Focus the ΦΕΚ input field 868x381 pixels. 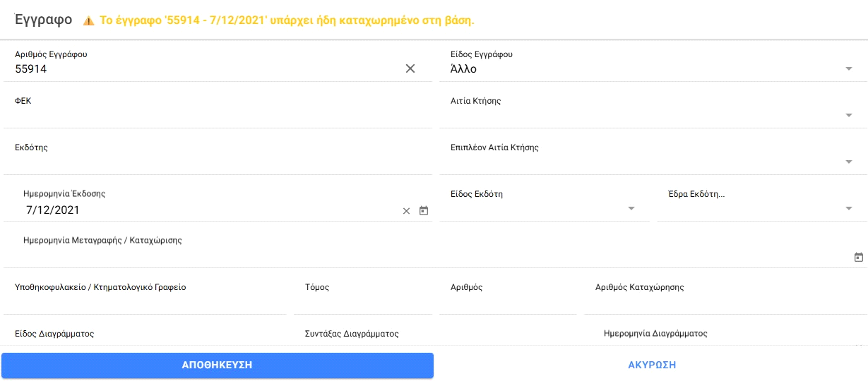click(218, 116)
